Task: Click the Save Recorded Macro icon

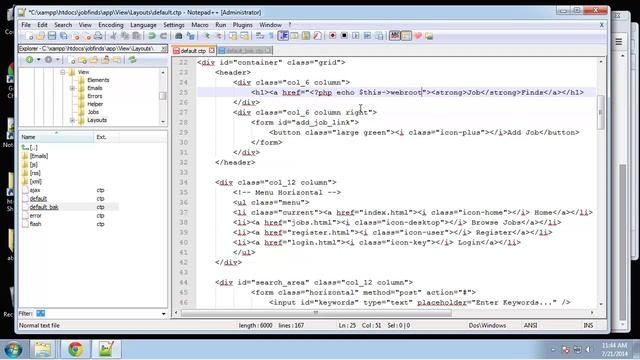Action: (379, 36)
